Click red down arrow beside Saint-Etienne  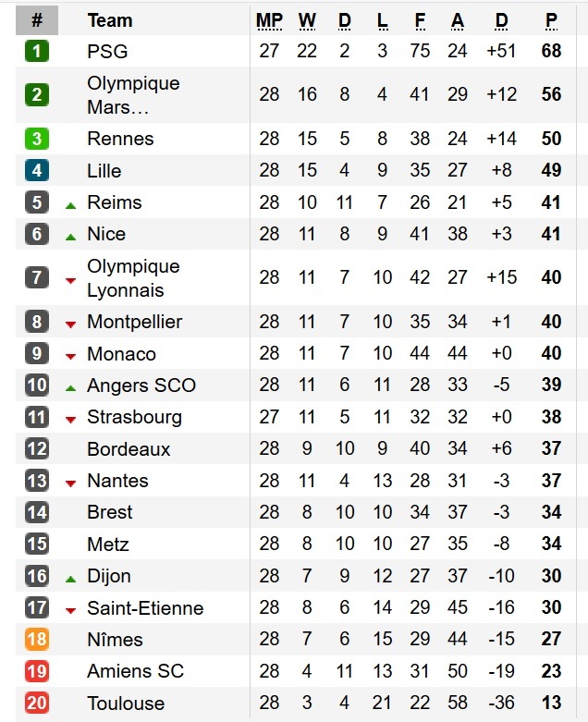click(x=70, y=610)
